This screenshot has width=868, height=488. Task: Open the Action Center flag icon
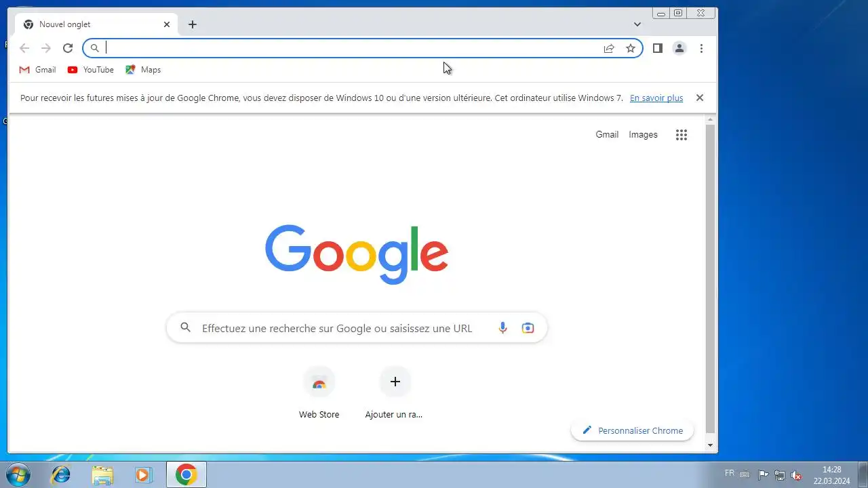tap(763, 475)
